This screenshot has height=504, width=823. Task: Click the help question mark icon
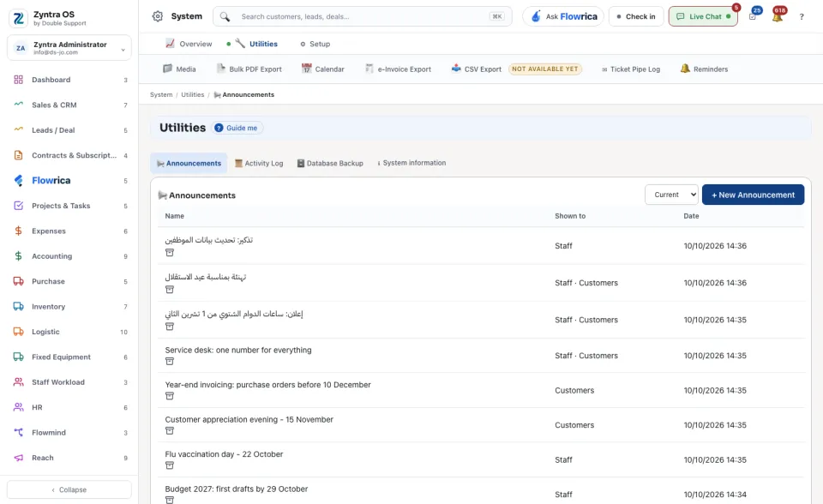(802, 17)
